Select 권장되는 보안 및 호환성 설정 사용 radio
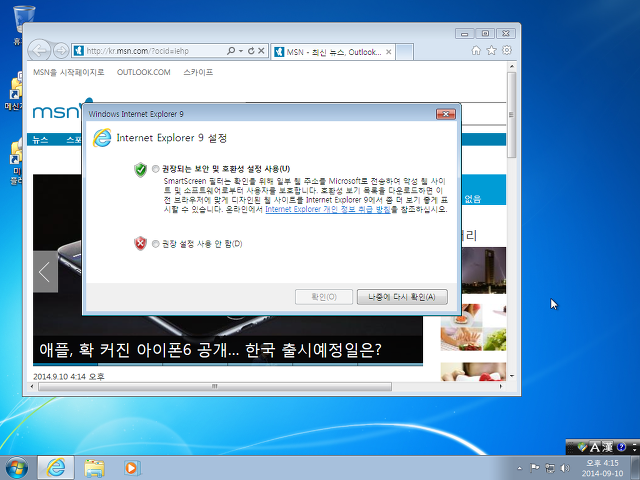 (156, 169)
